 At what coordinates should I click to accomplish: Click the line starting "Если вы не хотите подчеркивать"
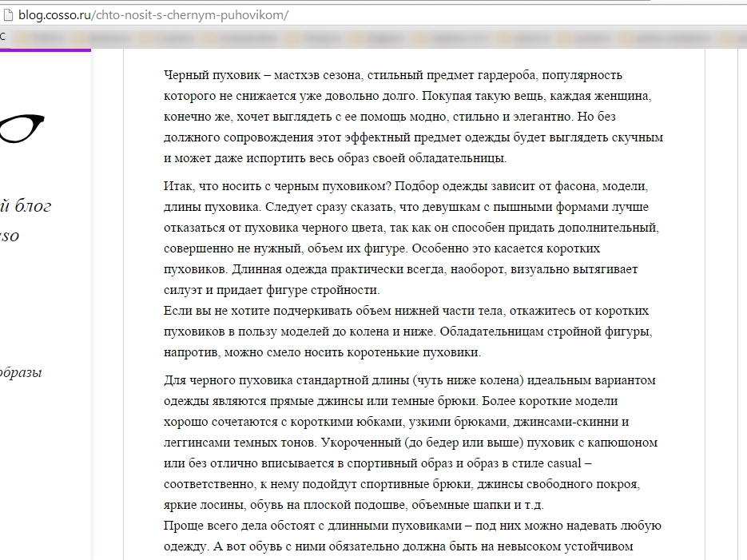(x=407, y=311)
